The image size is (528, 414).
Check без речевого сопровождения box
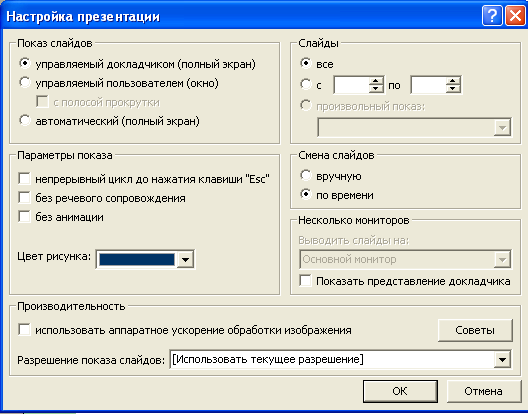(24, 197)
